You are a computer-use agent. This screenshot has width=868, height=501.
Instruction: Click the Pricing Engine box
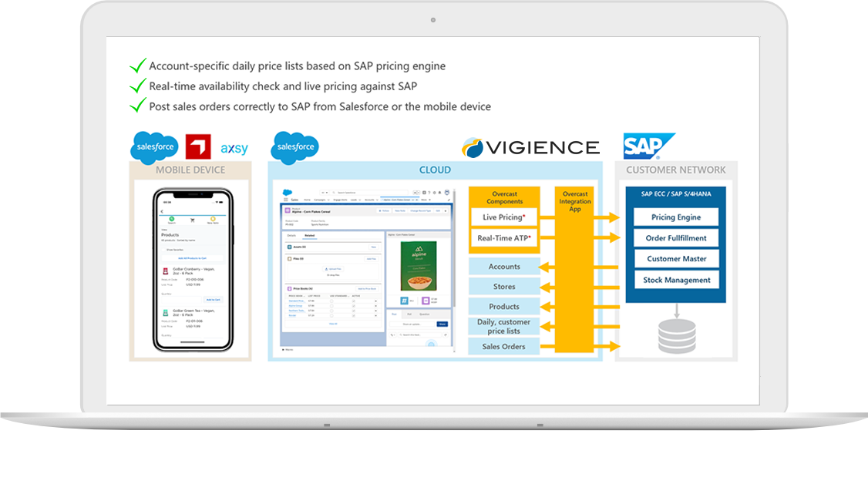676,217
